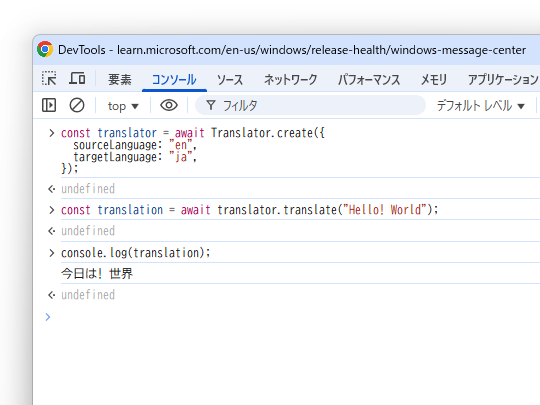Click the undefined result below translator.translate line
Viewport: 540px width, 405px height.
pyautogui.click(x=88, y=231)
